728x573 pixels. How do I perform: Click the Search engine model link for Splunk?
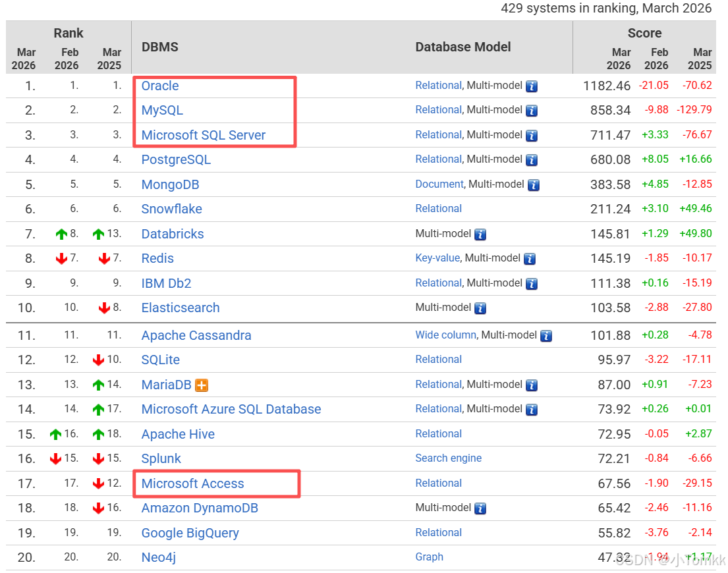[449, 458]
